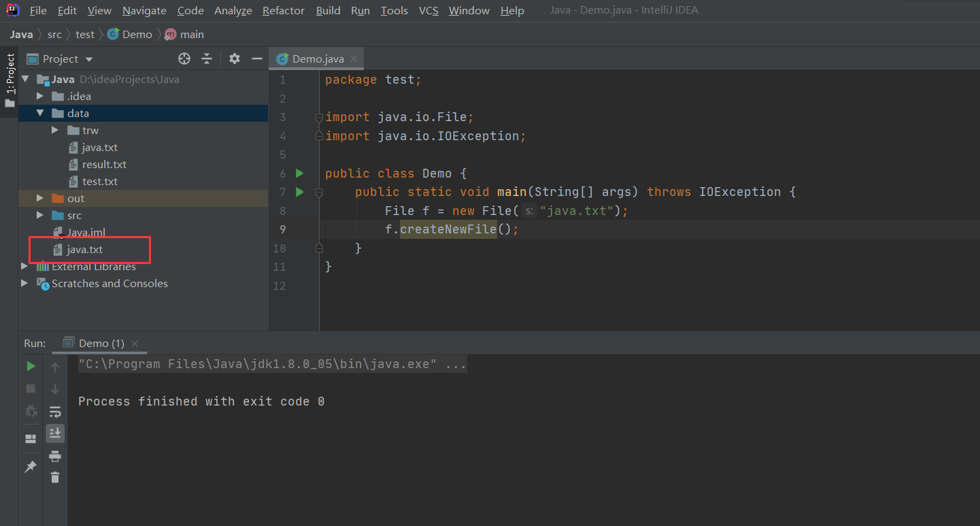Image resolution: width=980 pixels, height=526 pixels.
Task: Click the collapse all icon in Project panel
Action: 207,59
